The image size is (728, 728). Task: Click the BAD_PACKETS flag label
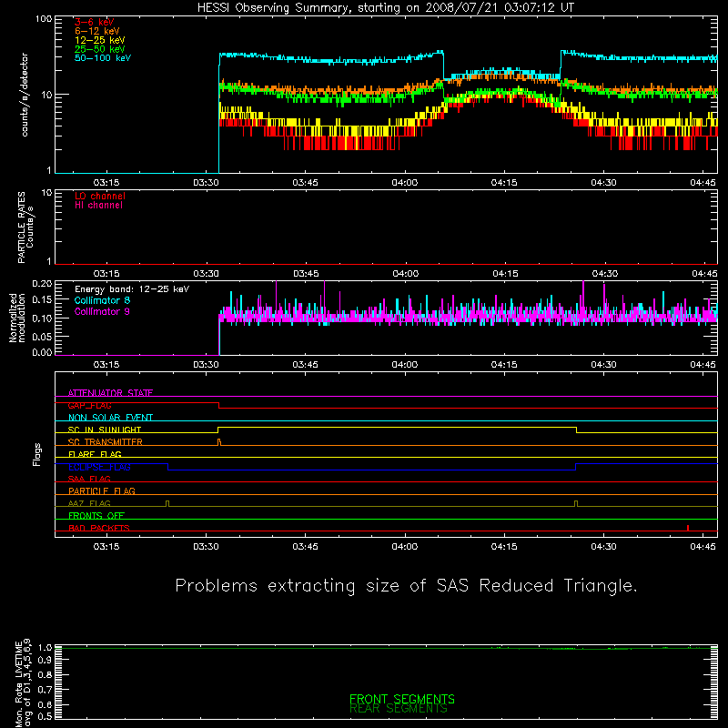[x=99, y=528]
